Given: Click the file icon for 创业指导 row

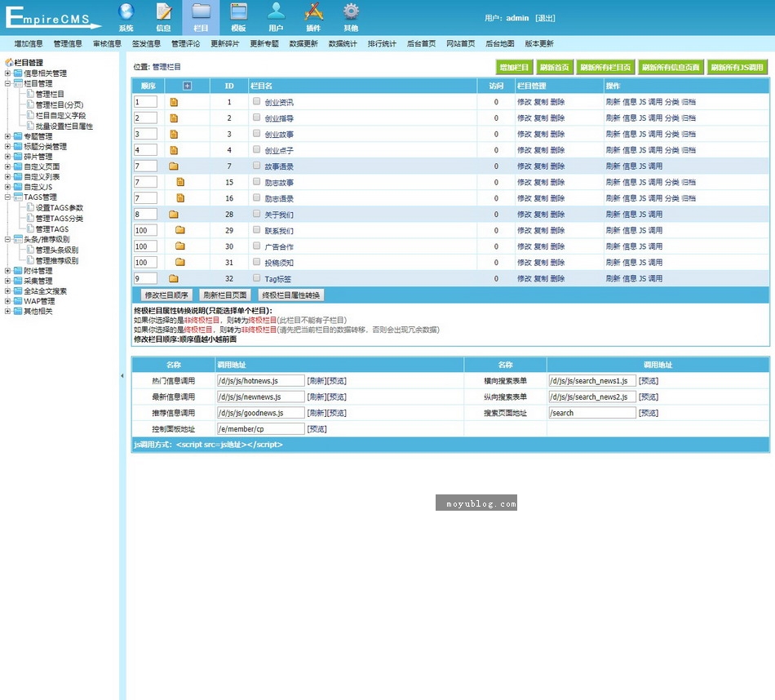Looking at the screenshot, I should point(174,118).
